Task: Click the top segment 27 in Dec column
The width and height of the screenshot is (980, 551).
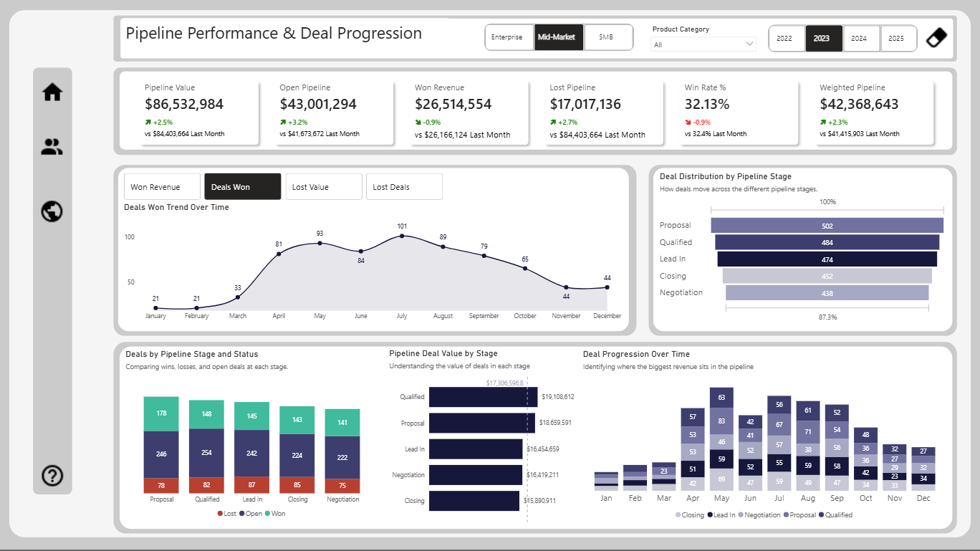Action: (x=923, y=451)
